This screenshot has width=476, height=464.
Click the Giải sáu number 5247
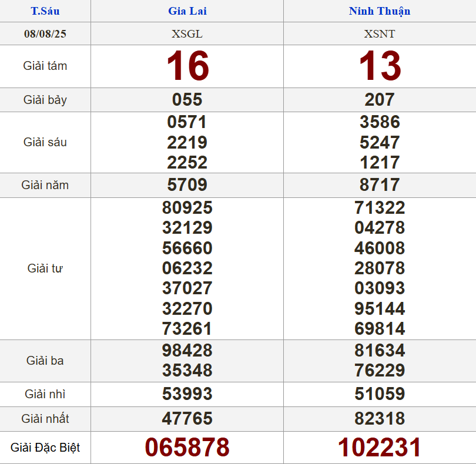[x=380, y=142]
